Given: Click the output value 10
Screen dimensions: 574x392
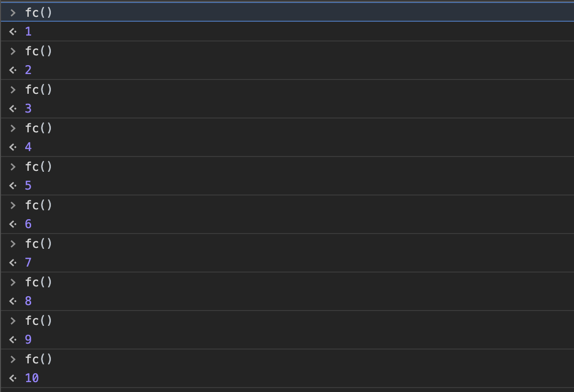Looking at the screenshot, I should click(32, 378).
